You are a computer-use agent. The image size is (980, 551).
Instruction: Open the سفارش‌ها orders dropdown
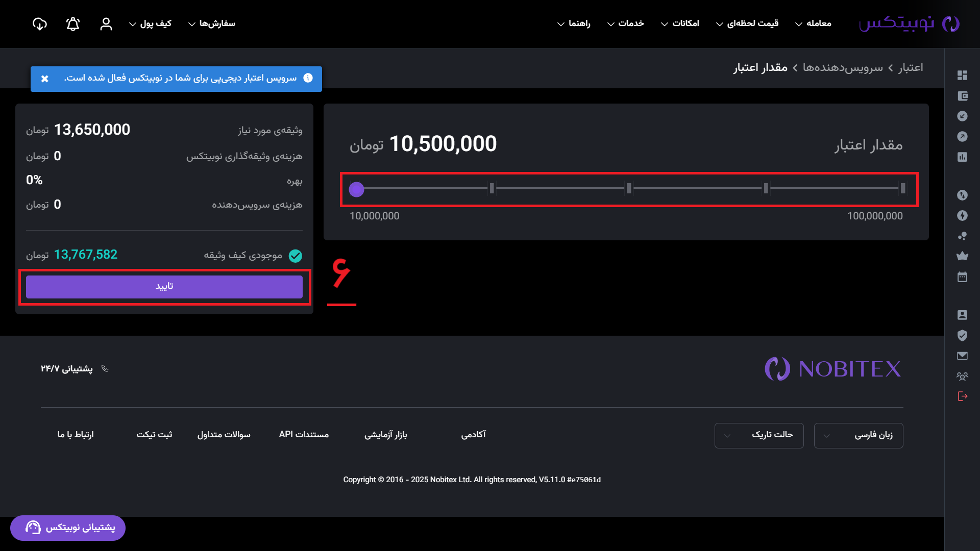coord(212,23)
